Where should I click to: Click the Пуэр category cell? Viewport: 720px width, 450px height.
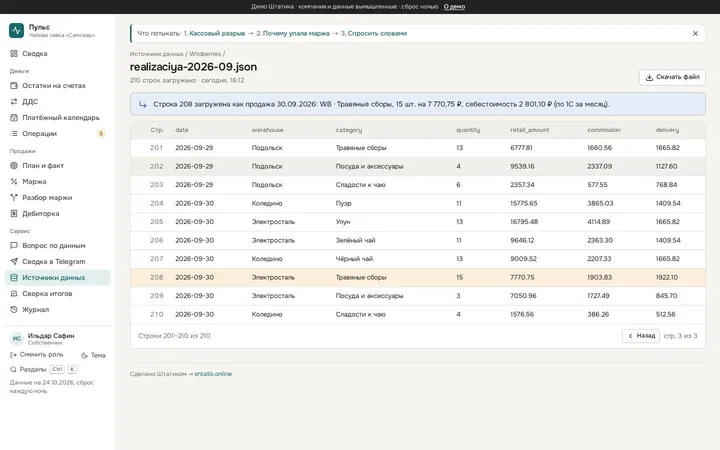pos(343,203)
